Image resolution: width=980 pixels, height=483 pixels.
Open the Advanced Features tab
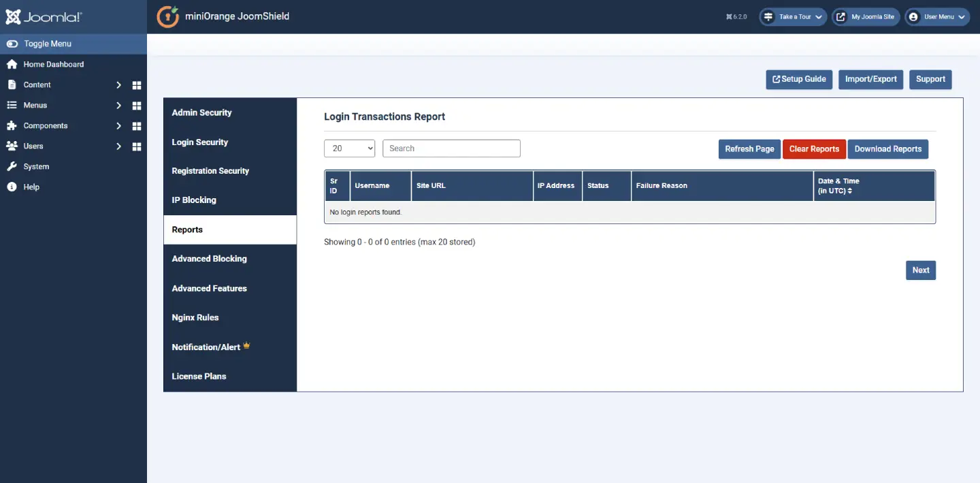[x=230, y=288]
